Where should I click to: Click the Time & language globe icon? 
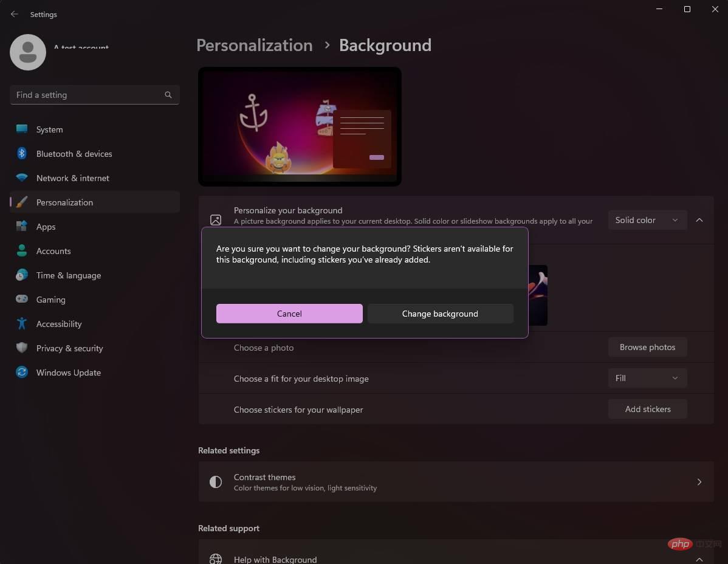(22, 275)
